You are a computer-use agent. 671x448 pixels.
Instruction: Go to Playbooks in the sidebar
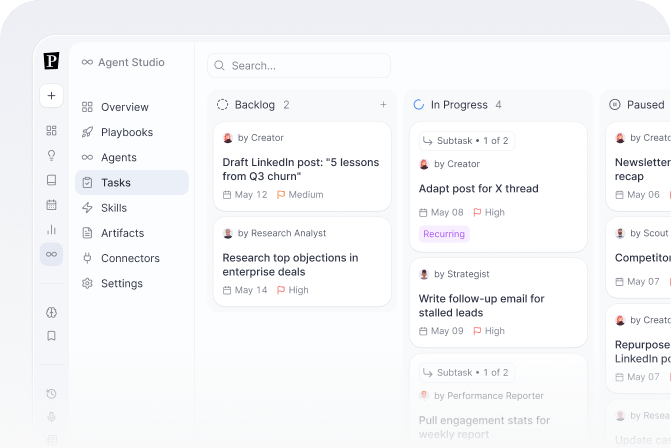click(132, 132)
